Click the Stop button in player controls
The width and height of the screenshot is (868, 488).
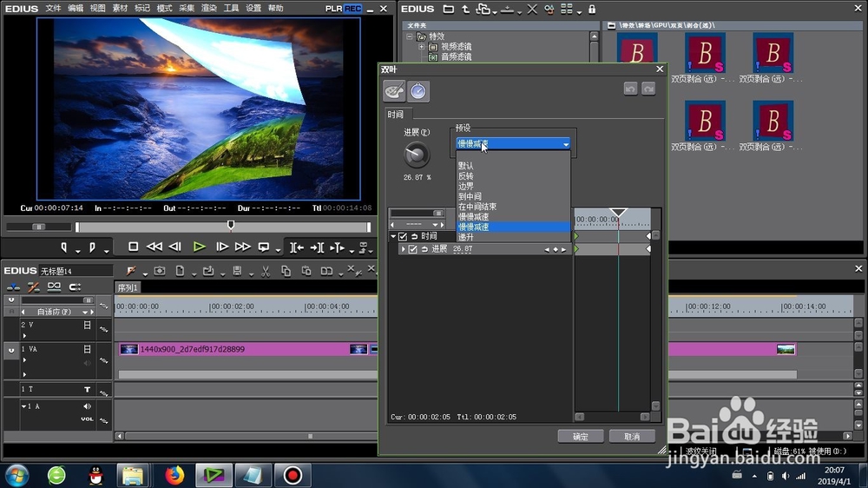coord(133,247)
